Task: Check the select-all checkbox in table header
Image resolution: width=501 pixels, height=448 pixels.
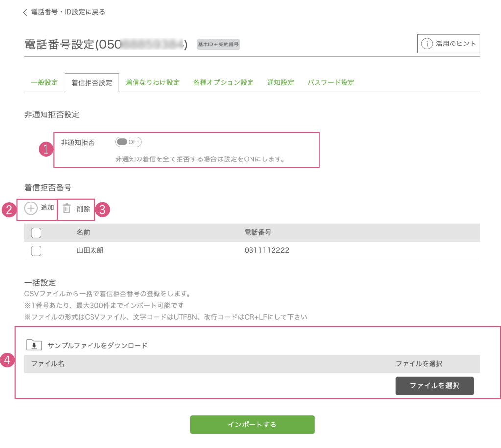Action: coord(36,233)
